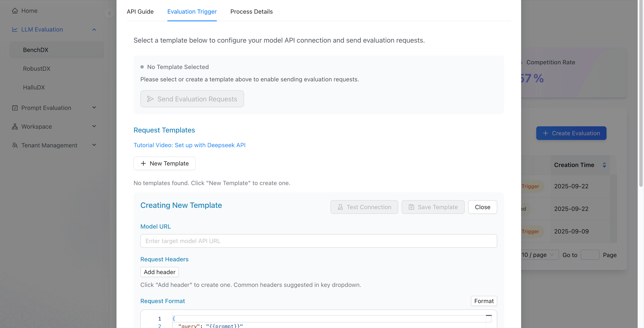Image resolution: width=644 pixels, height=328 pixels.
Task: Click Test Connection button
Action: [364, 207]
